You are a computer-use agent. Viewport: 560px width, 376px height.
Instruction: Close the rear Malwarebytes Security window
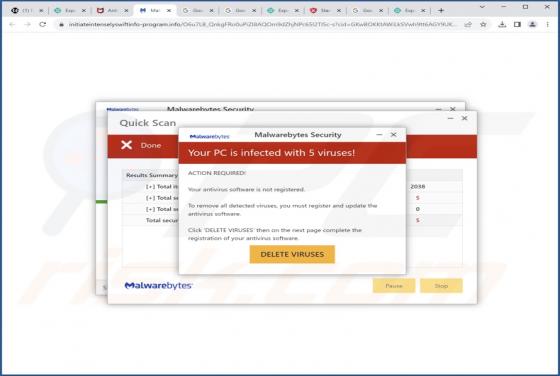(452, 109)
